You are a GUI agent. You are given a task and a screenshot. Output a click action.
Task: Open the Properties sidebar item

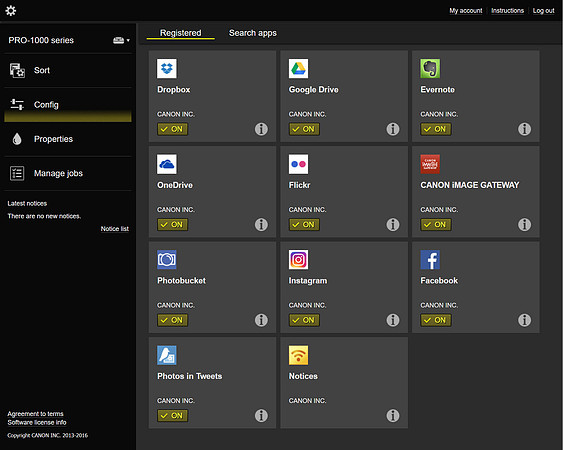coord(68,139)
